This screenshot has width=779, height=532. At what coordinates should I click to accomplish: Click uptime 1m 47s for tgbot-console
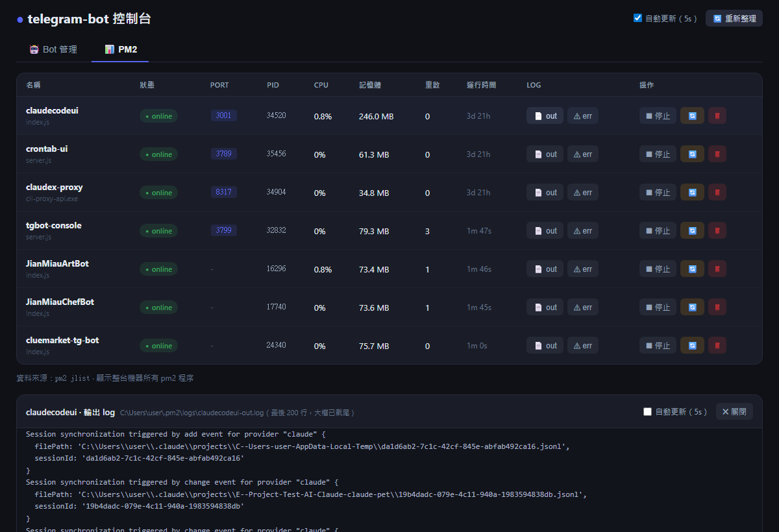click(x=479, y=231)
